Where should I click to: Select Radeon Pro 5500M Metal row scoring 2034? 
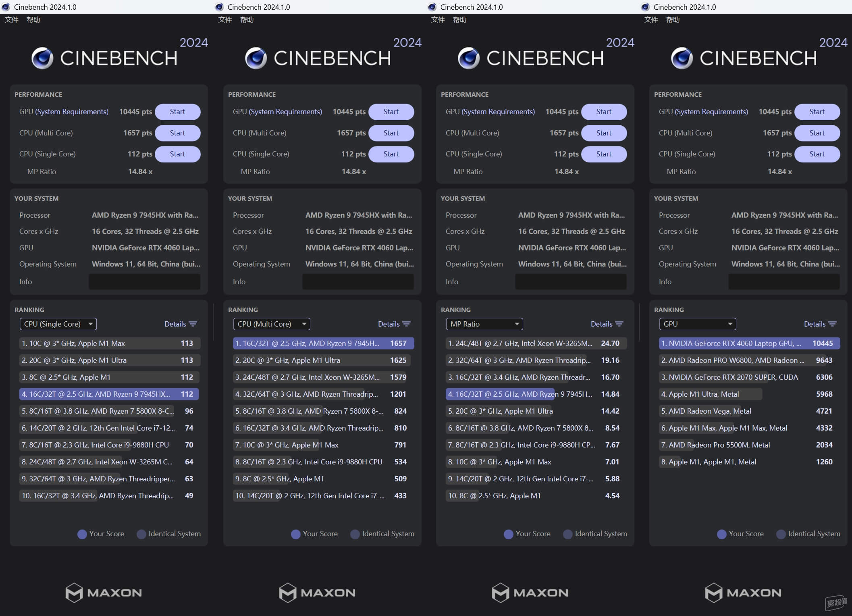pyautogui.click(x=749, y=445)
